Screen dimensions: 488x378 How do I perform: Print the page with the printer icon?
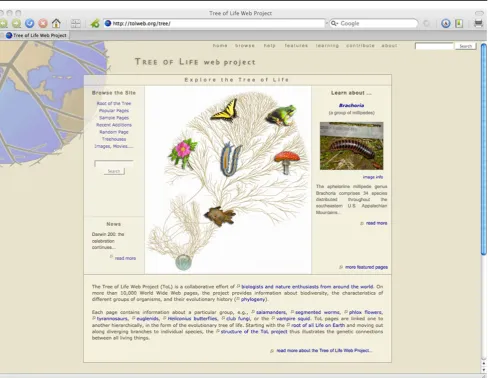[x=478, y=23]
